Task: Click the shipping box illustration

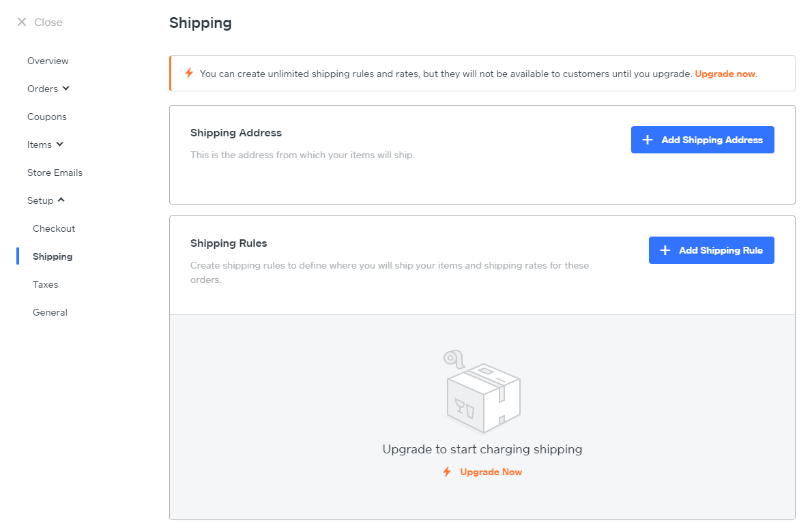Action: pos(482,393)
